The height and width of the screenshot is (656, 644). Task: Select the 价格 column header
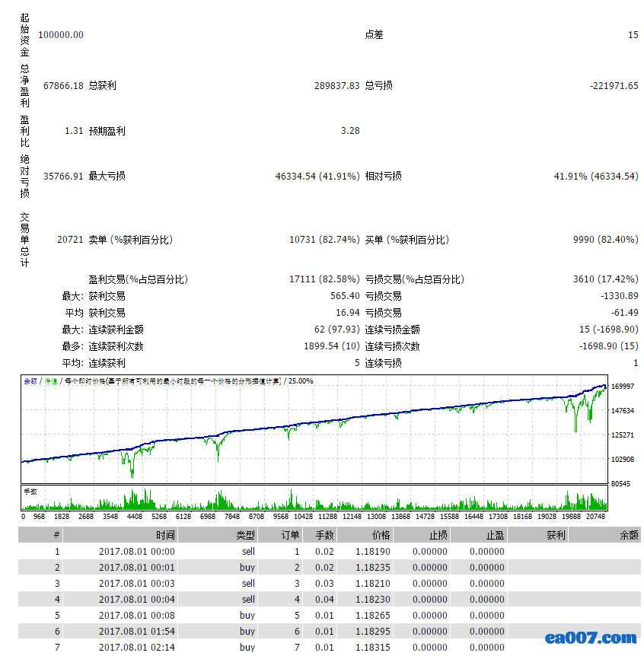[x=381, y=535]
